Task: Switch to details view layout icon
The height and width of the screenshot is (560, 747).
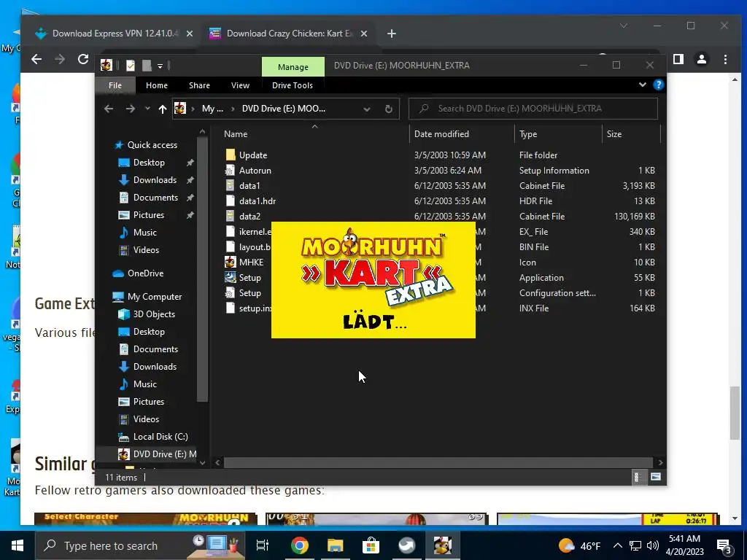Action: 636,477
